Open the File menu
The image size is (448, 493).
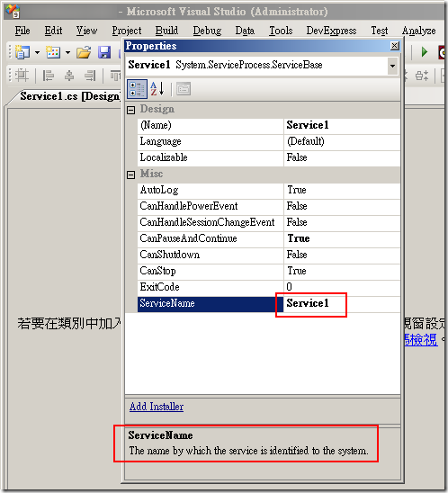22,31
